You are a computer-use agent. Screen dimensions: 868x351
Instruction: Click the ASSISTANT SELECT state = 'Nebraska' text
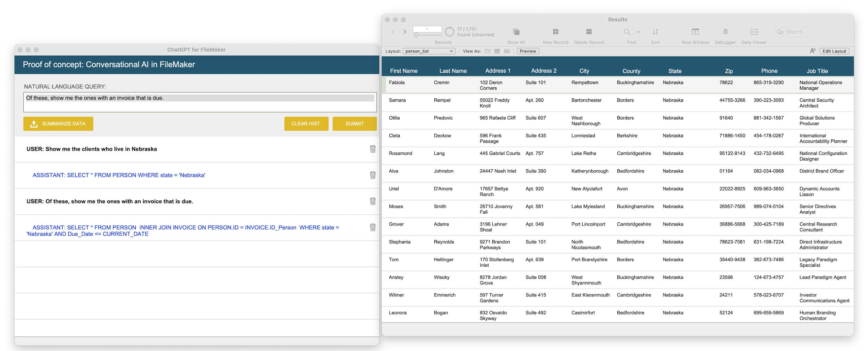[119, 175]
